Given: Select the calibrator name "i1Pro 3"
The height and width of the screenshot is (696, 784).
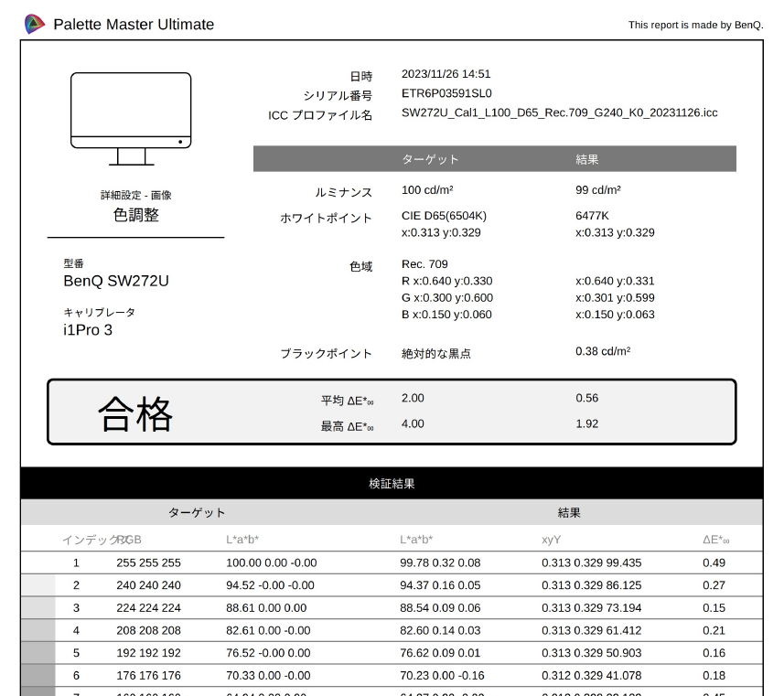Looking at the screenshot, I should point(88,330).
